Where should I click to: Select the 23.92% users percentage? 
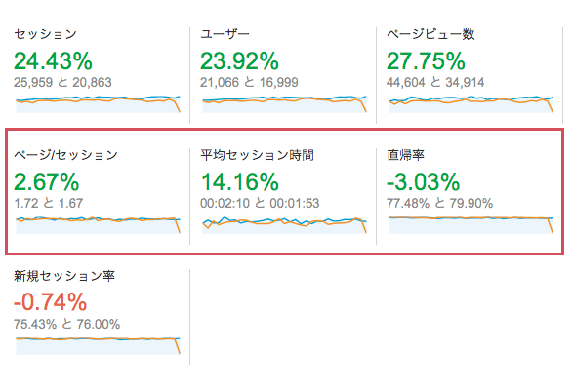click(x=240, y=60)
